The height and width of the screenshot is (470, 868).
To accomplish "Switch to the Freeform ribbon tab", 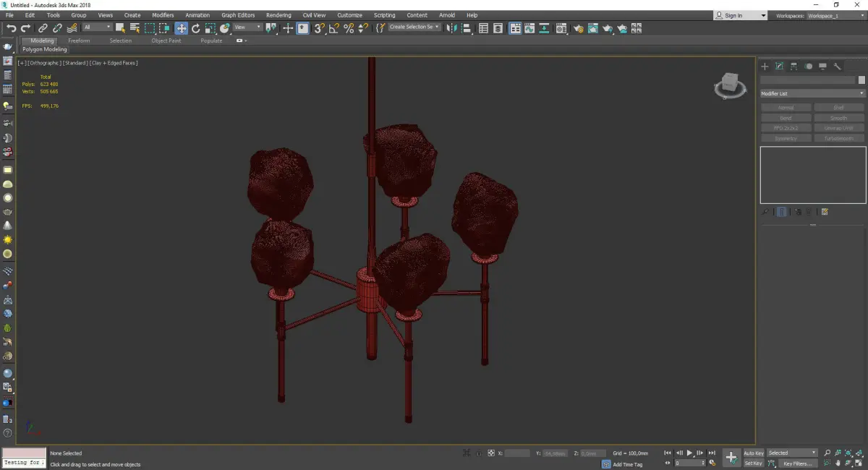I will pos(79,40).
